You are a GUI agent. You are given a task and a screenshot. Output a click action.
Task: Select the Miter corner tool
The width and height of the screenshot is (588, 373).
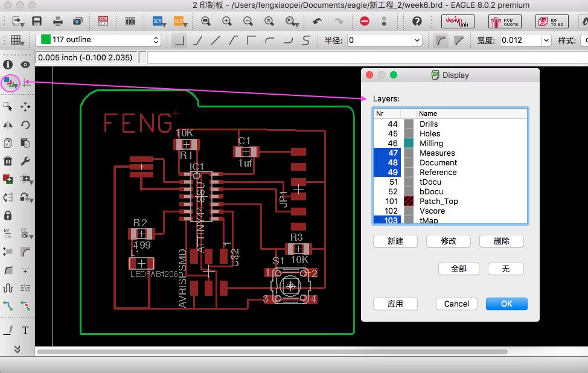pyautogui.click(x=25, y=252)
